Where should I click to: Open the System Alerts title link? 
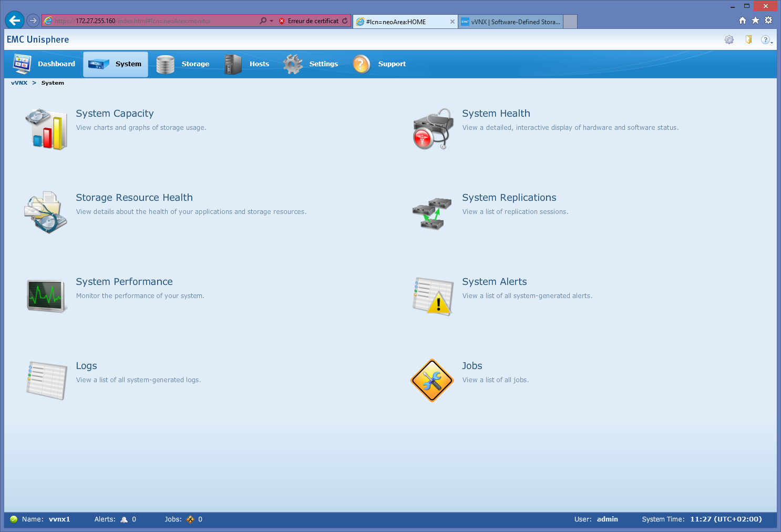pos(494,282)
